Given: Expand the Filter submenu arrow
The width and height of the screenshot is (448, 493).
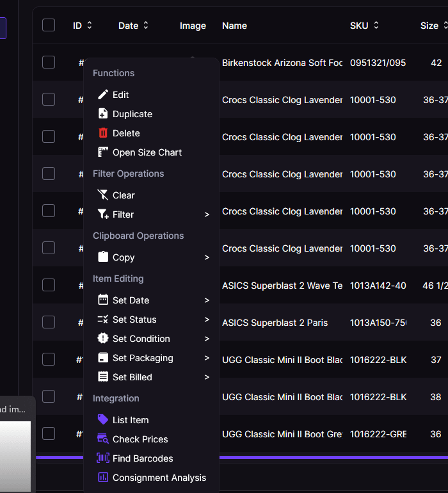Looking at the screenshot, I should [x=207, y=214].
